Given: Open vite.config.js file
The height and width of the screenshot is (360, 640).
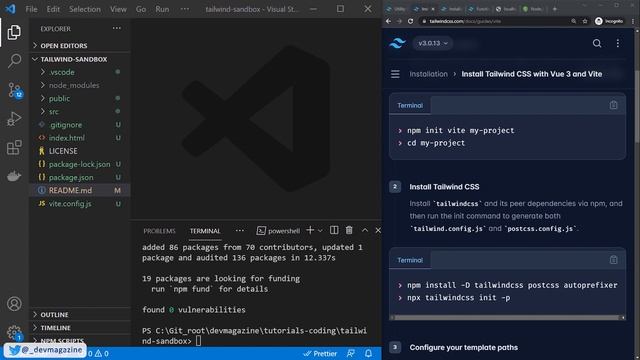Looking at the screenshot, I should (80, 203).
